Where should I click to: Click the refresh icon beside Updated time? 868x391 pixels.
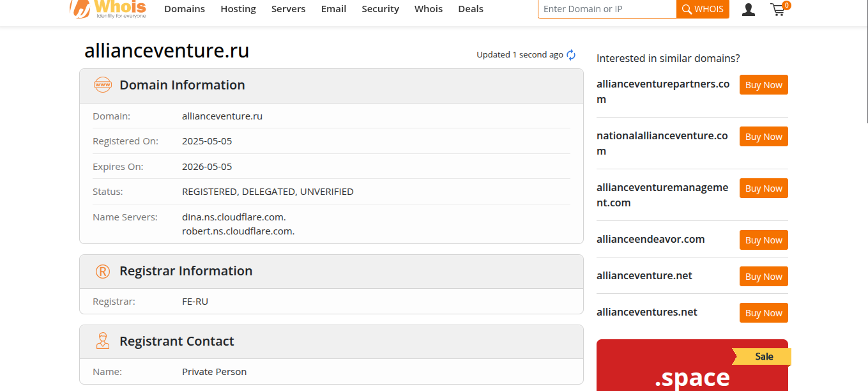[571, 55]
